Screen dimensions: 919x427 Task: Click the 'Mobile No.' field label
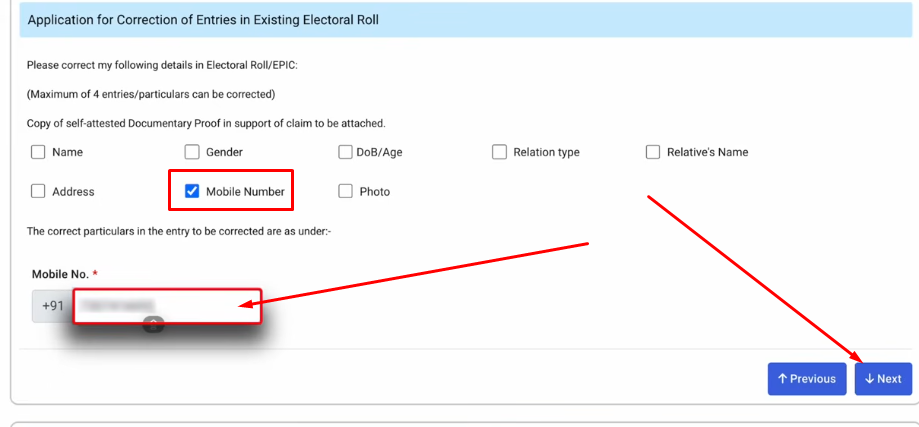click(x=60, y=274)
